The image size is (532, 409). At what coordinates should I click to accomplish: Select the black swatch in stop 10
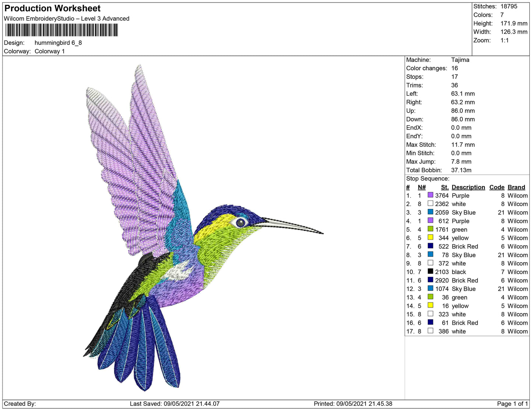[430, 272]
